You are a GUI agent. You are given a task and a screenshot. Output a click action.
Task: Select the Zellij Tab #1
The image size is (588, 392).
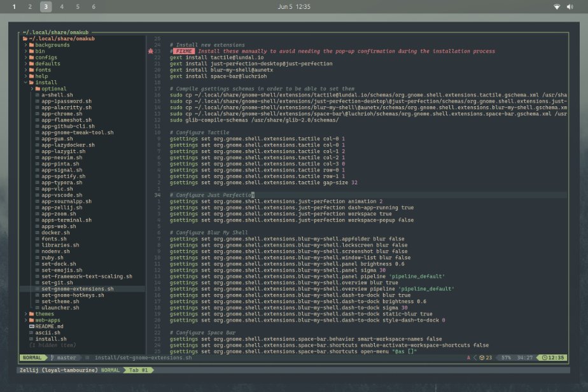138,370
